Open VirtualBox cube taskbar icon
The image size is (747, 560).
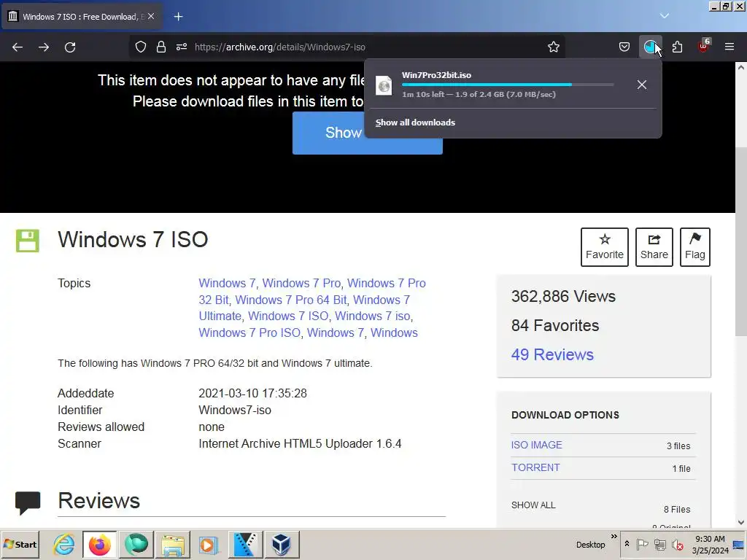[282, 544]
